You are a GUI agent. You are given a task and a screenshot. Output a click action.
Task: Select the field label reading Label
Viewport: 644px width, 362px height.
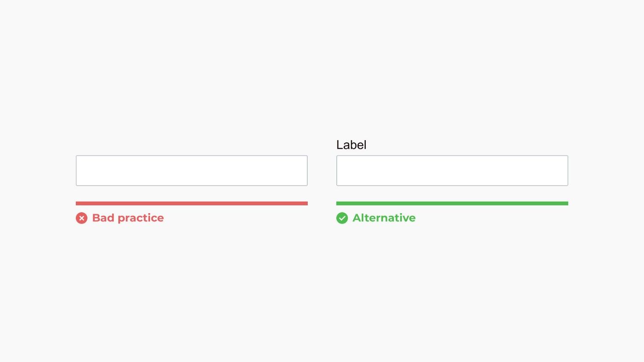pyautogui.click(x=351, y=145)
